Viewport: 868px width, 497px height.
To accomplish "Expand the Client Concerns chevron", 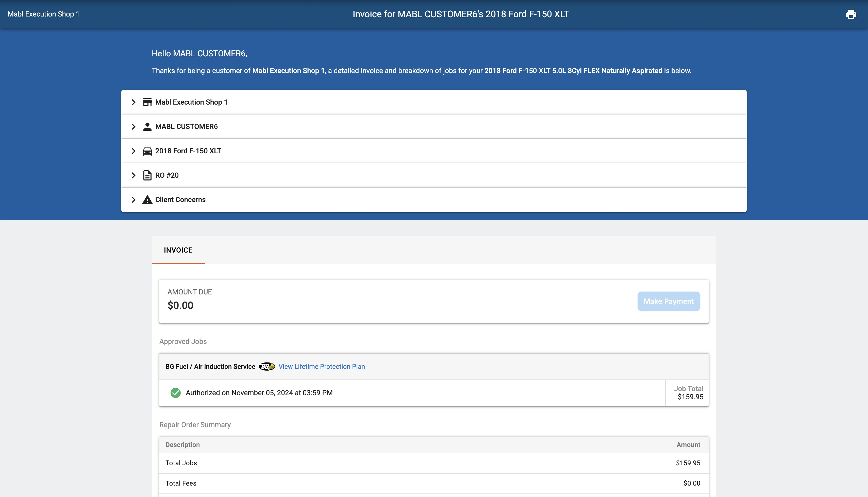I will 133,200.
